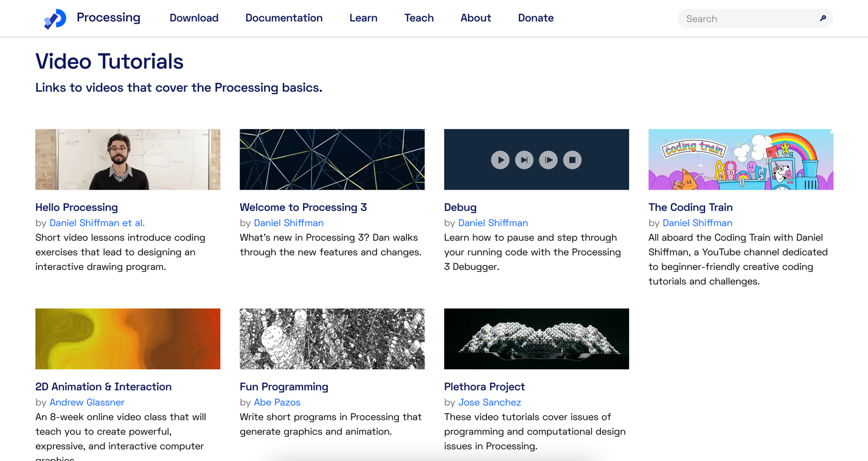This screenshot has height=461, width=868.
Task: Open the Andrew Glassner author link
Action: [x=87, y=403]
